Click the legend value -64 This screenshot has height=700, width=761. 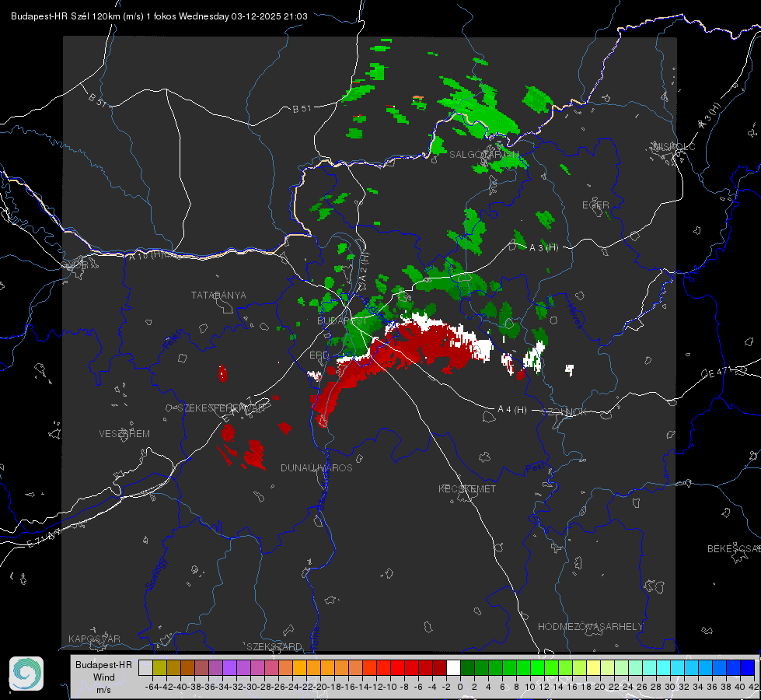click(152, 687)
